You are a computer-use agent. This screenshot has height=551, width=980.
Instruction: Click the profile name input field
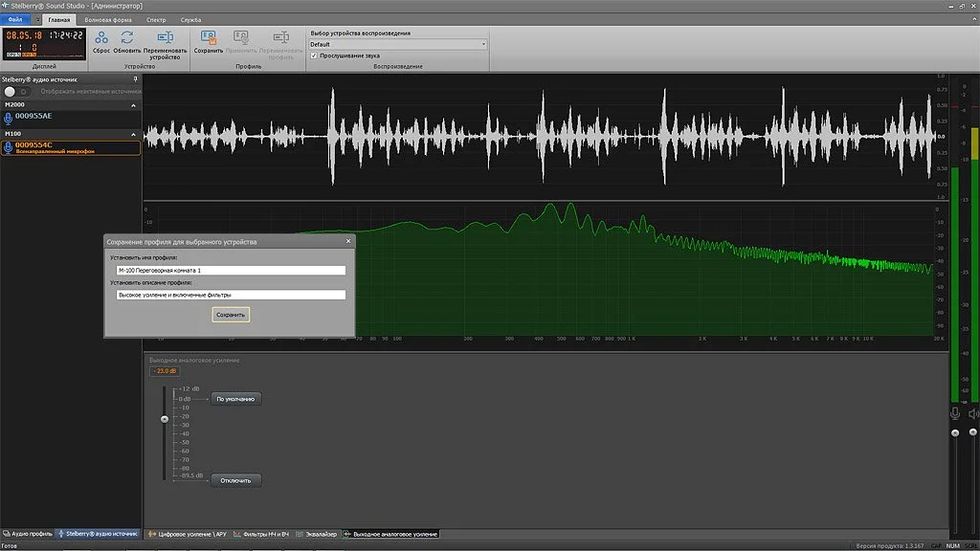click(x=231, y=270)
